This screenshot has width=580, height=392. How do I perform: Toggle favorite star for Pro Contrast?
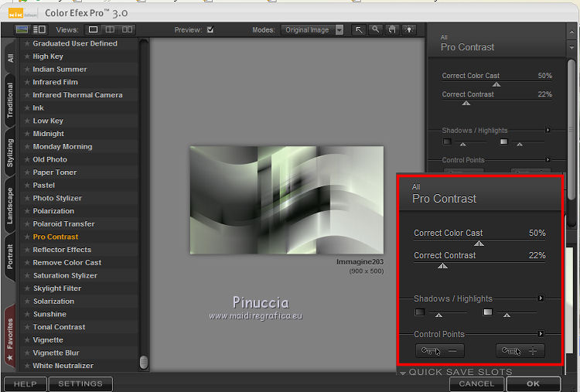[27, 237]
